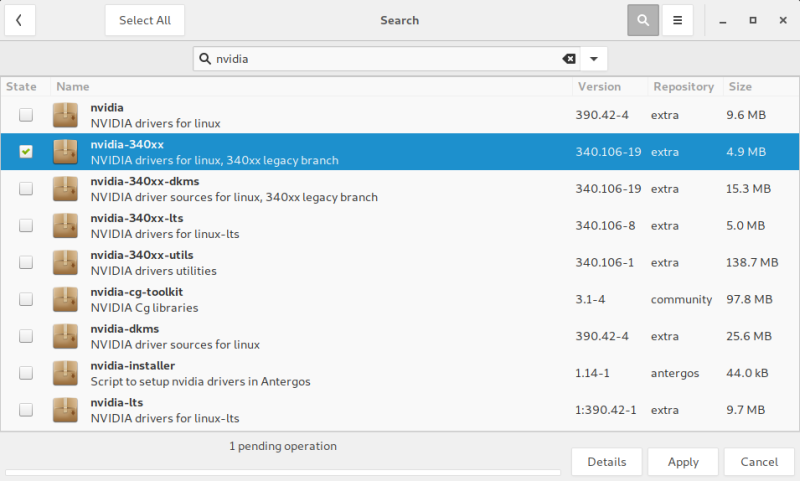Viewport: 800px width, 481px height.
Task: Tick the nvidia-340xx-lts checkbox
Action: (26, 226)
